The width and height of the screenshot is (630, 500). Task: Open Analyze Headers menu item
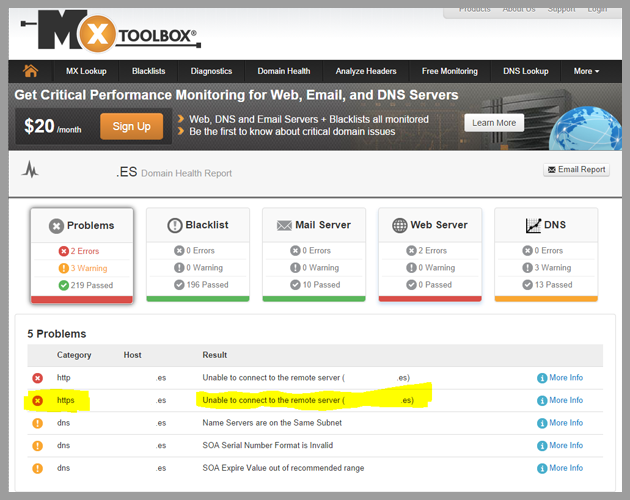[366, 71]
